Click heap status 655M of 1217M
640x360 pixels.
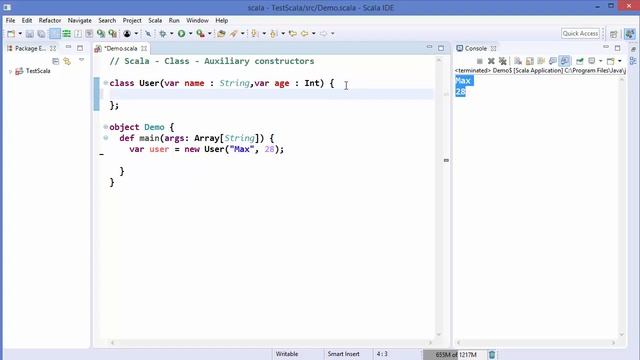(x=455, y=355)
